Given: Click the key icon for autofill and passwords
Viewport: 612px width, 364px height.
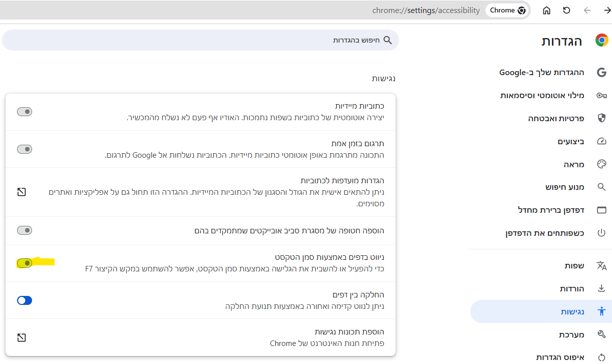Looking at the screenshot, I should [x=601, y=96].
